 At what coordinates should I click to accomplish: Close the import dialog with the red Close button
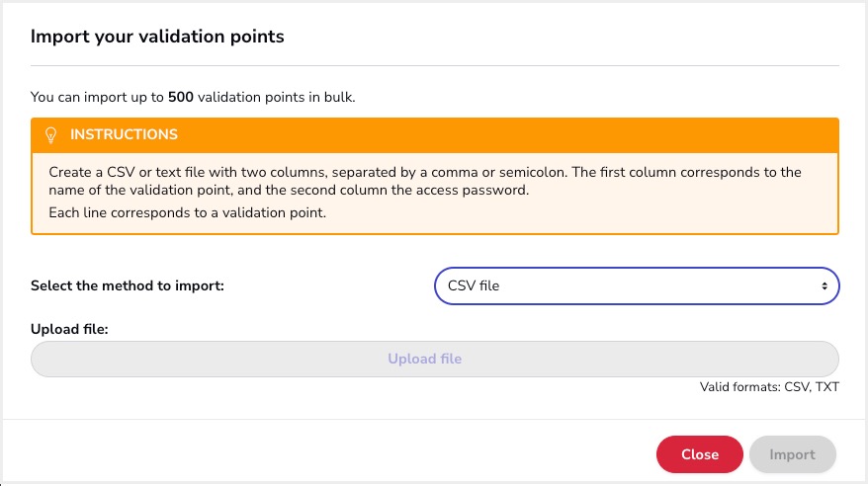point(700,454)
